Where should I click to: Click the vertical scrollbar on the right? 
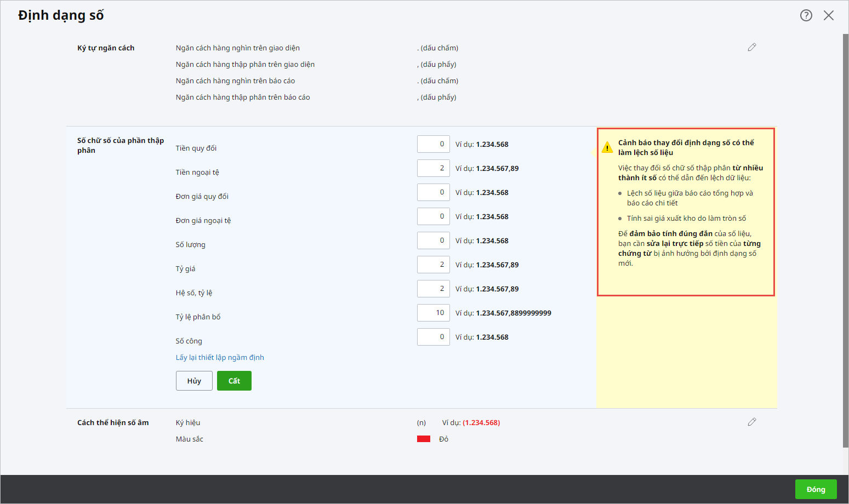click(x=845, y=241)
